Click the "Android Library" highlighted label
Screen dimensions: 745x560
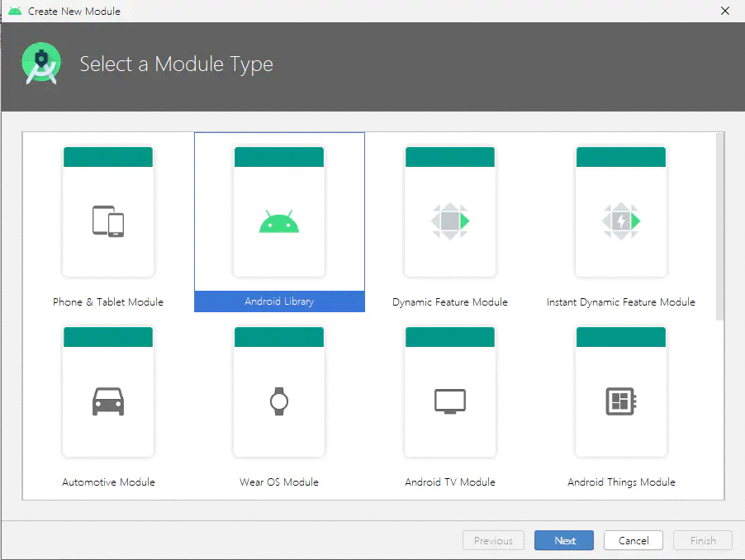point(279,301)
